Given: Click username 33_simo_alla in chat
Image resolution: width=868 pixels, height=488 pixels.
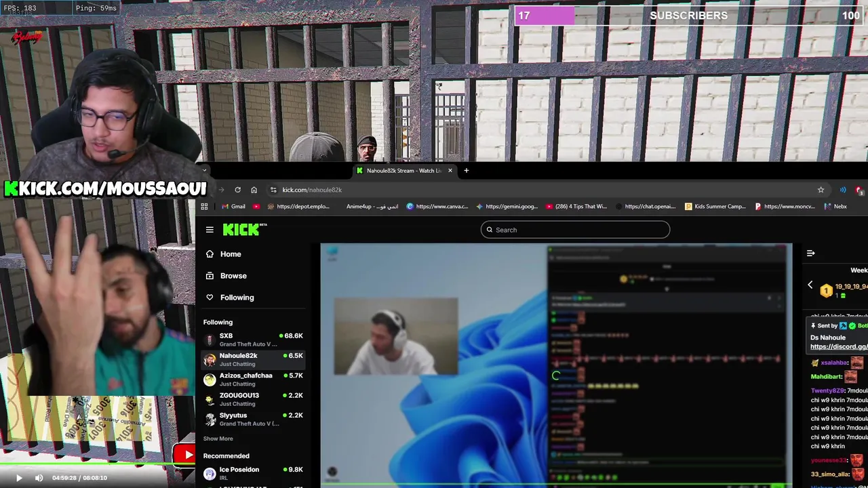Looking at the screenshot, I should [x=830, y=474].
